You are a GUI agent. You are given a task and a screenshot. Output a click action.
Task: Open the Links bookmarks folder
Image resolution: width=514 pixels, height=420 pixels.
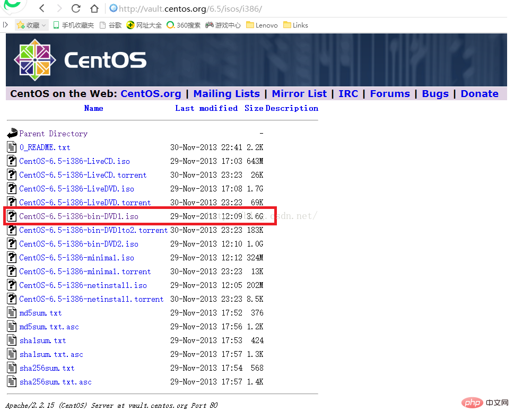tap(295, 25)
